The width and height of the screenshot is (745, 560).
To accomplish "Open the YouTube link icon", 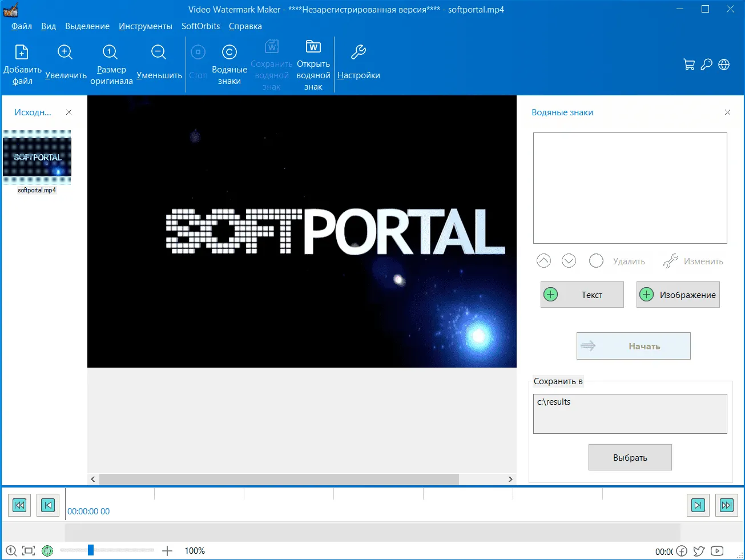I will click(717, 551).
